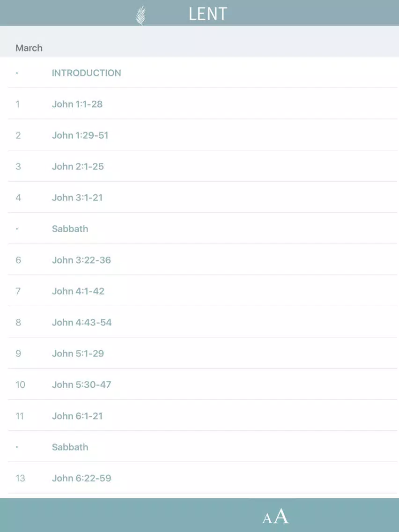The width and height of the screenshot is (399, 532).
Task: Tap the palm leaf icon in header
Action: pos(141,15)
